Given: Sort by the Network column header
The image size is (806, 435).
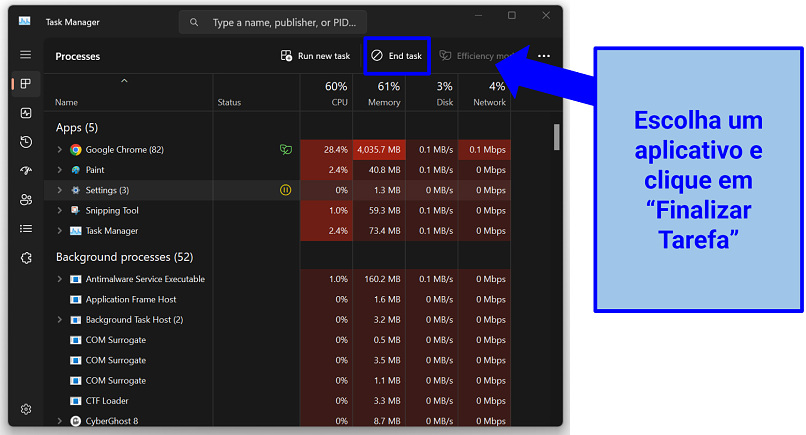Looking at the screenshot, I should click(484, 93).
